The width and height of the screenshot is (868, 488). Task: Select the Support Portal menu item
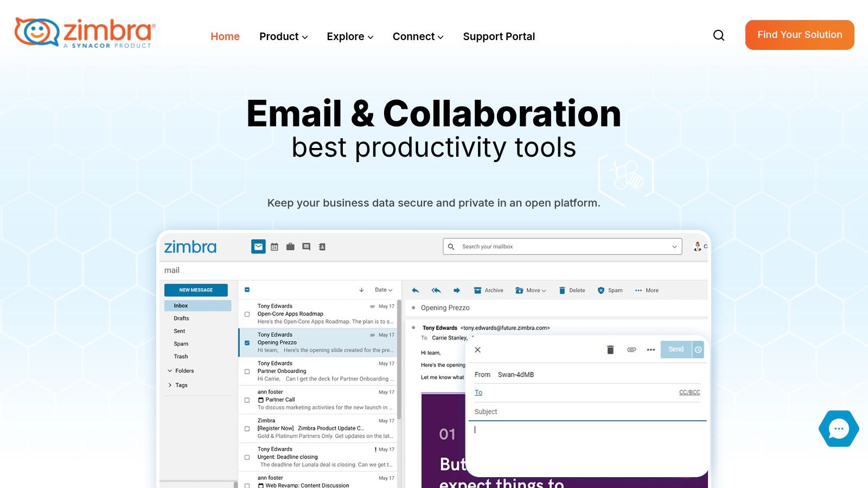[x=499, y=36]
